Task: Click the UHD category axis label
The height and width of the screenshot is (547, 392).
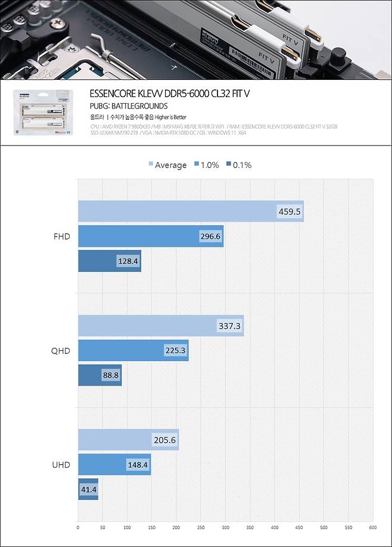Action: [61, 464]
